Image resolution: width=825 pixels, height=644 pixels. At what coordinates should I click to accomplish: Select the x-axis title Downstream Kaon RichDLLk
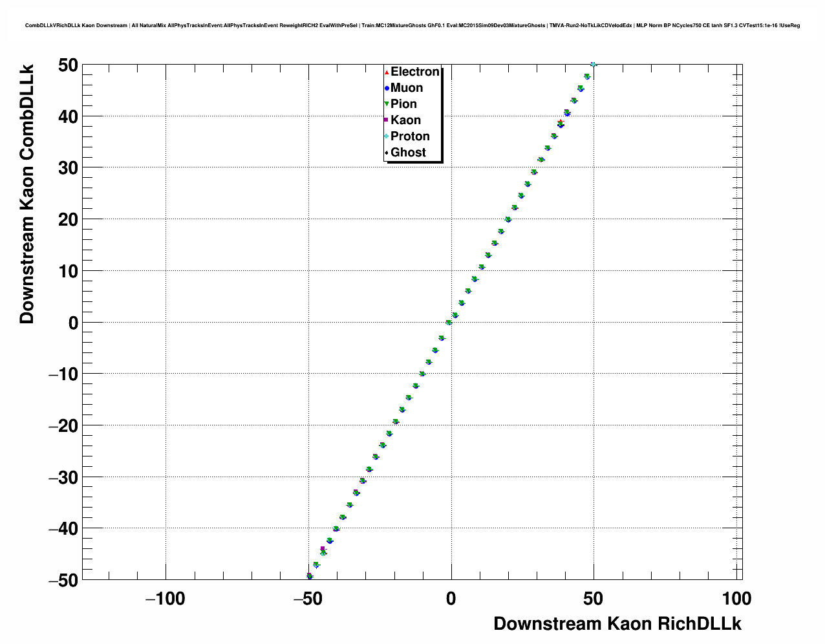coord(617,624)
